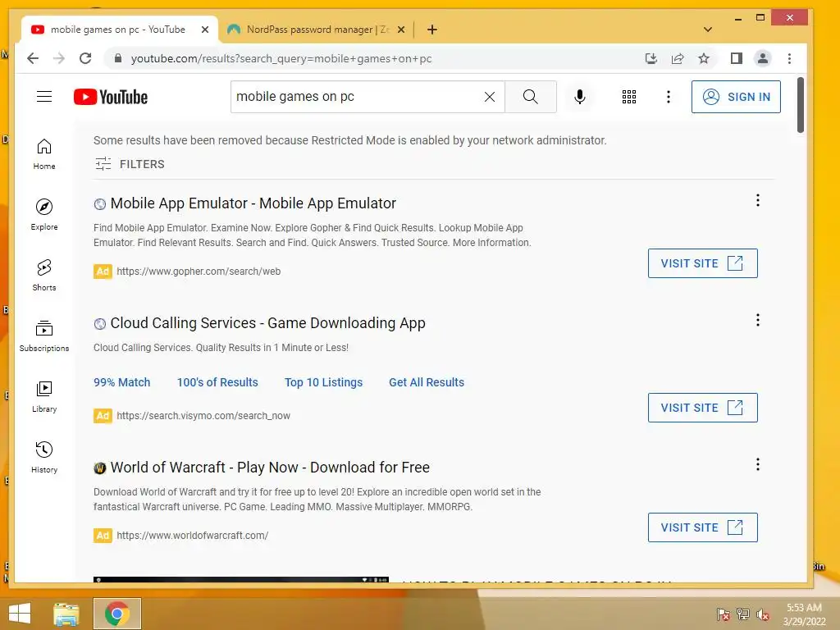Open options for World of Warcraft ad
The height and width of the screenshot is (630, 840).
757,464
